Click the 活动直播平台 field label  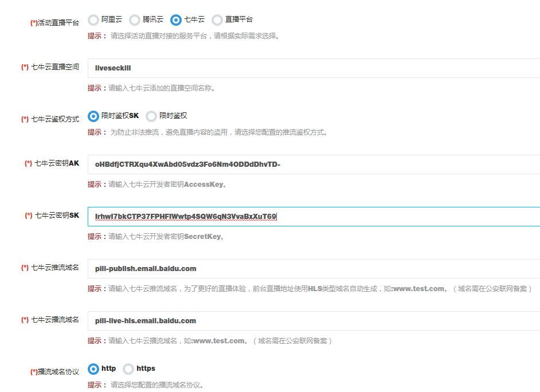[x=55, y=23]
